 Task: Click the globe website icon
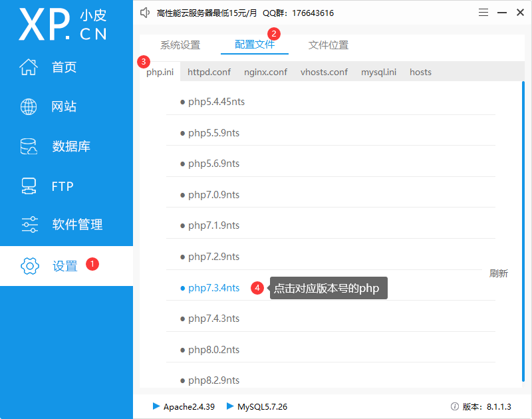29,106
